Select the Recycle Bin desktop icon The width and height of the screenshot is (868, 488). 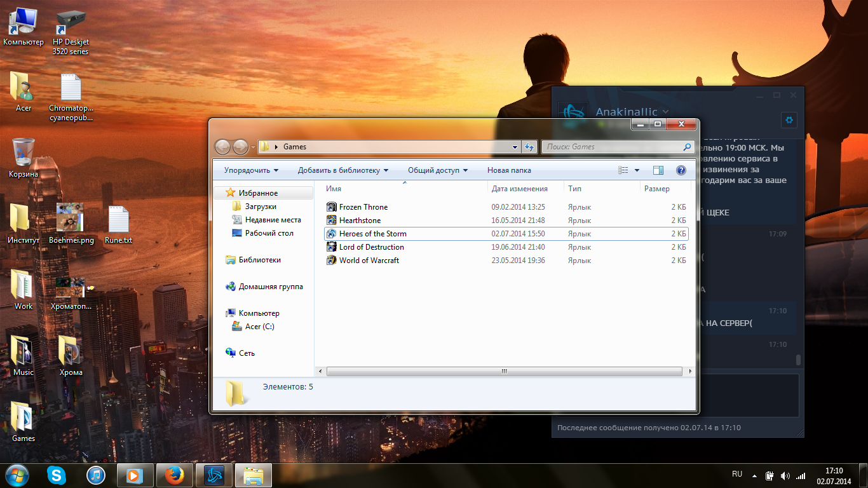click(24, 152)
